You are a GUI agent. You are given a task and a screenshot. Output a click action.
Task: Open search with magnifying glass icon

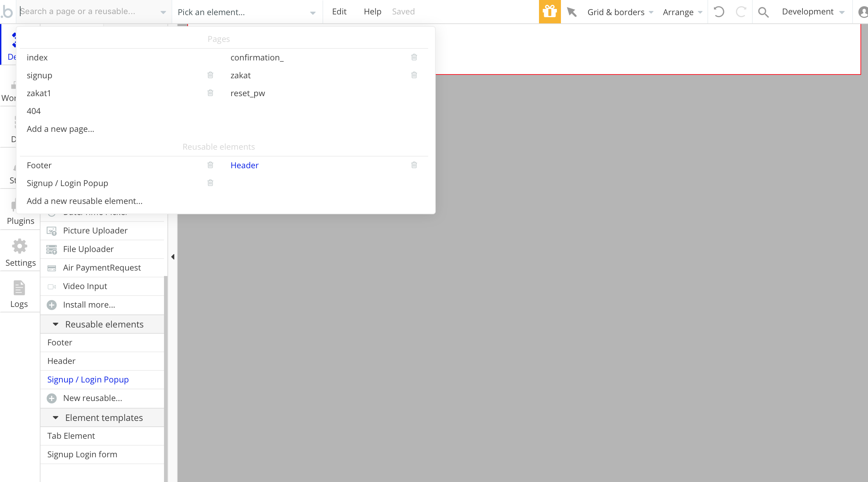click(x=763, y=12)
